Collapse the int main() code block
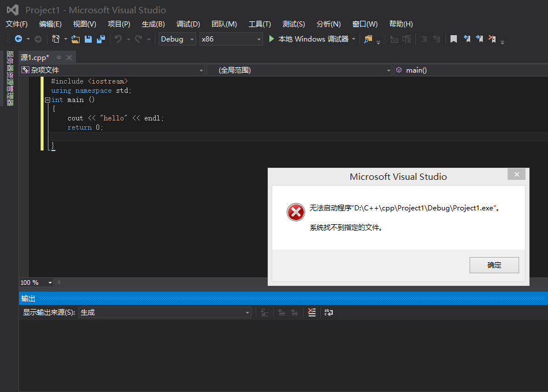This screenshot has width=548, height=392. point(47,100)
